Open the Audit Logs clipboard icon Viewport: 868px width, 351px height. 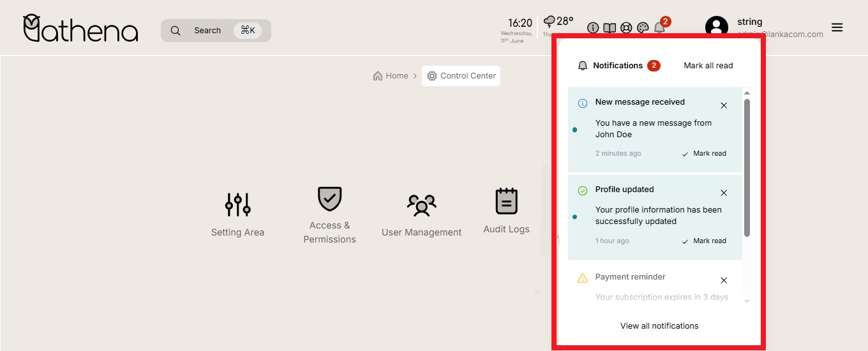click(x=506, y=201)
